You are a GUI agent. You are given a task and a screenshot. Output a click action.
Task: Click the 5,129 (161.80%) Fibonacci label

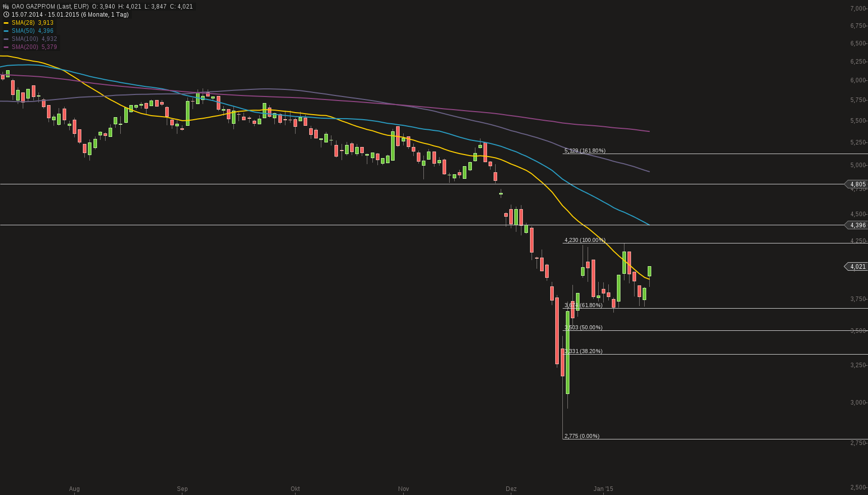pyautogui.click(x=585, y=151)
